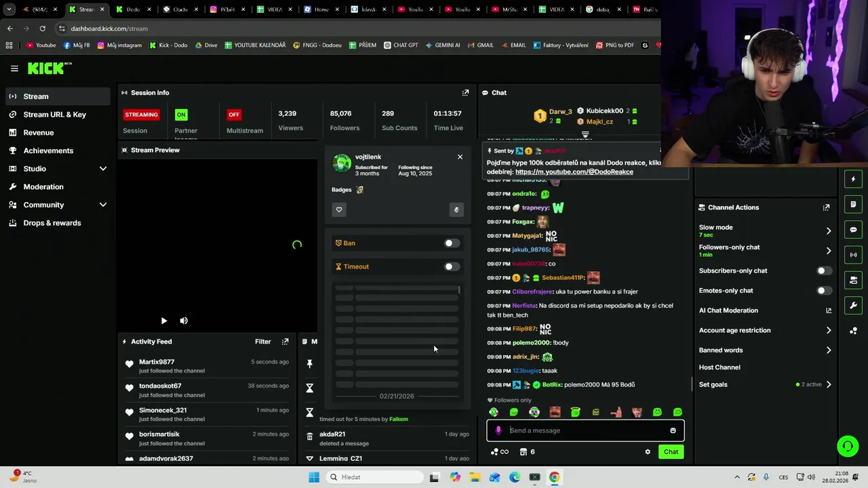The height and width of the screenshot is (488, 868).
Task: Open Chrome from the taskbar
Action: coord(554,477)
